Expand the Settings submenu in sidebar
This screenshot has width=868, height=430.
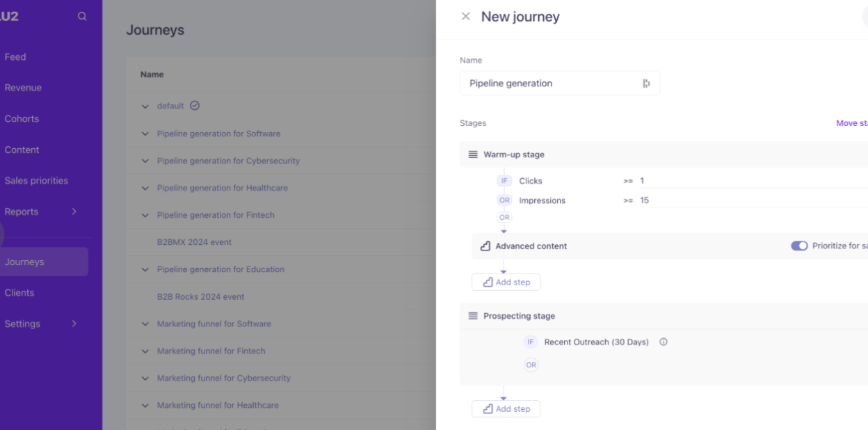click(x=74, y=324)
